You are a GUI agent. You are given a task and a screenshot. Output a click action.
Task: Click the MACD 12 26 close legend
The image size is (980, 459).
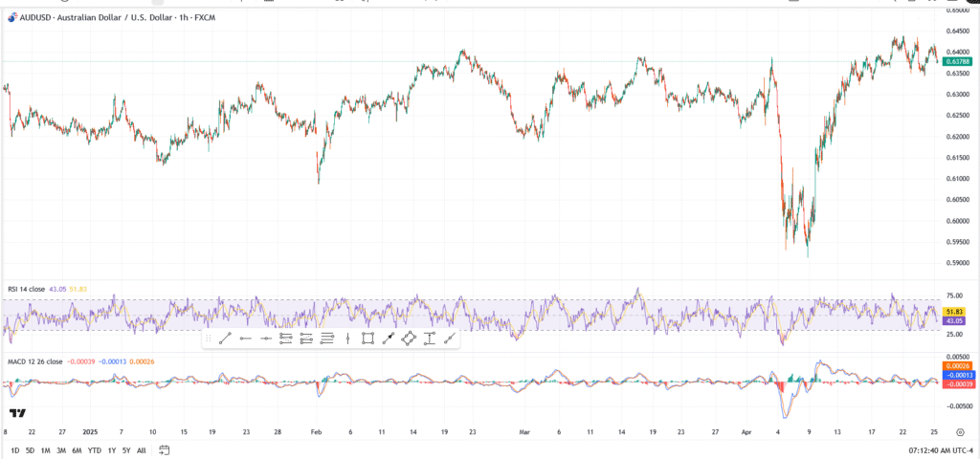36,361
